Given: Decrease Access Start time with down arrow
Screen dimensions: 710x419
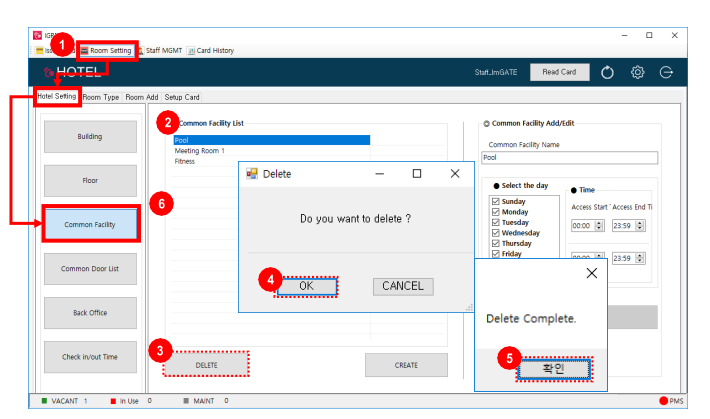Looking at the screenshot, I should pos(599,228).
